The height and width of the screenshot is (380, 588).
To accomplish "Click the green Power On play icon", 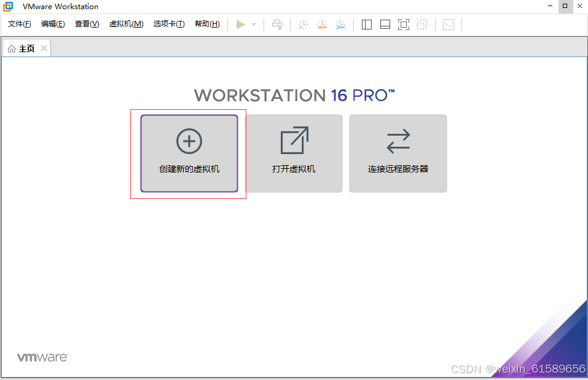I will point(240,25).
